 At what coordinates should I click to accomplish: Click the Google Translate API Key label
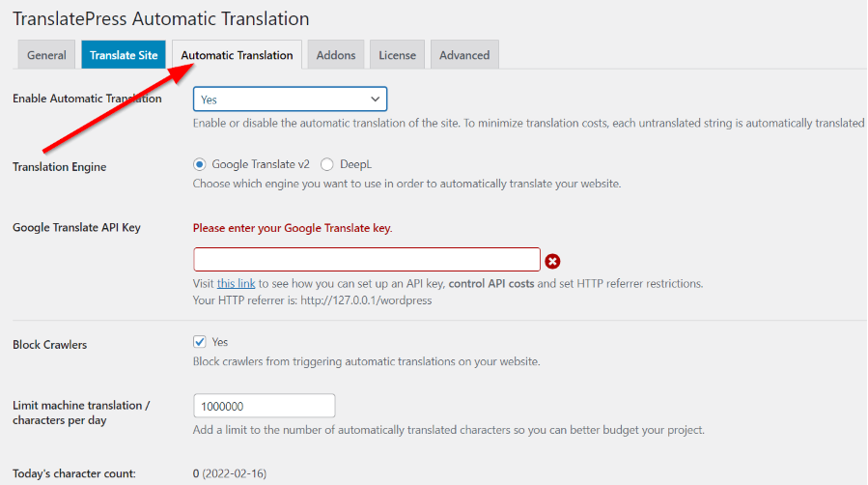coord(76,228)
